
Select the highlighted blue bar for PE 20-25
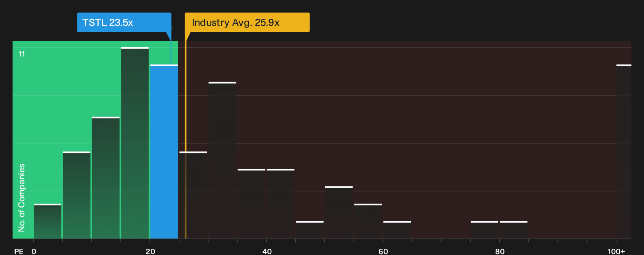[164, 151]
